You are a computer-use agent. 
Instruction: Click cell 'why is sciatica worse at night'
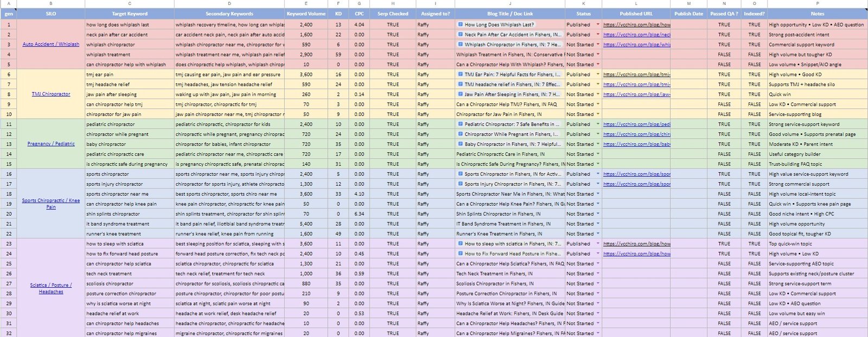[130, 303]
